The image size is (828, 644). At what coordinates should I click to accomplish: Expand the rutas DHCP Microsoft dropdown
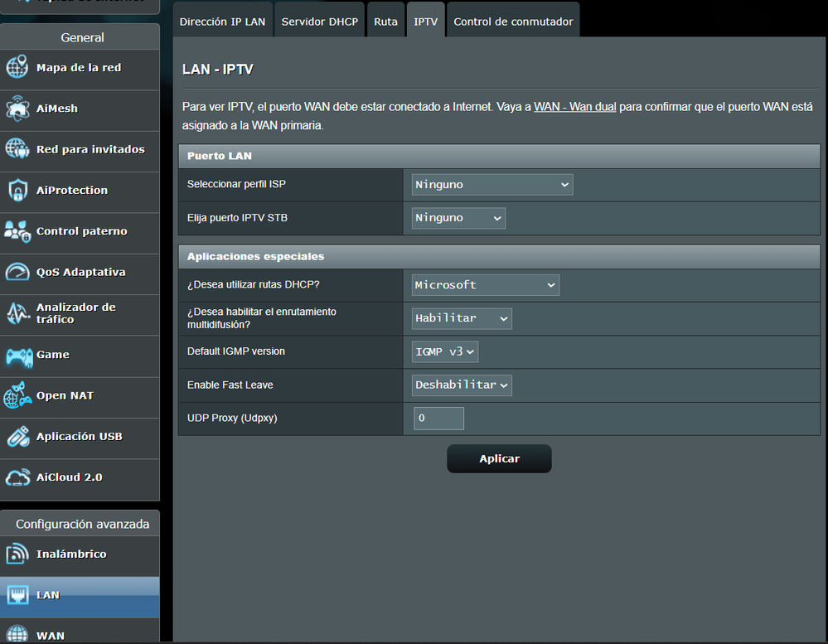click(486, 285)
